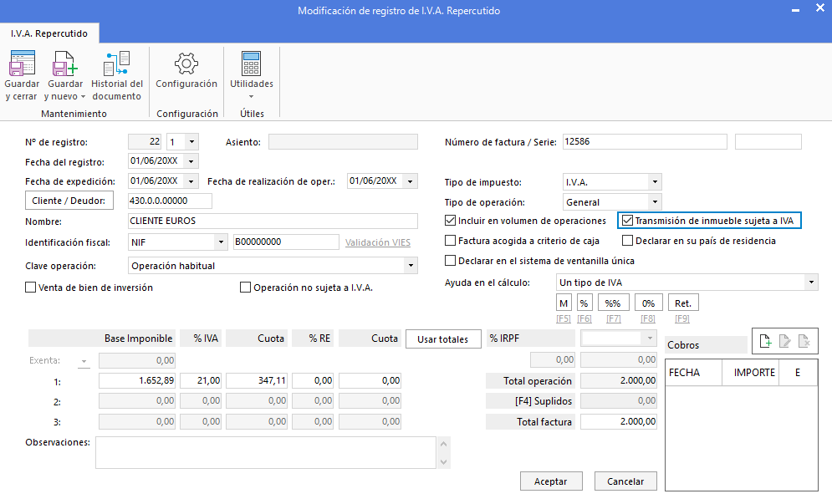832x504 pixels.
Task: Expand the Clave operación dropdown
Action: [411, 265]
